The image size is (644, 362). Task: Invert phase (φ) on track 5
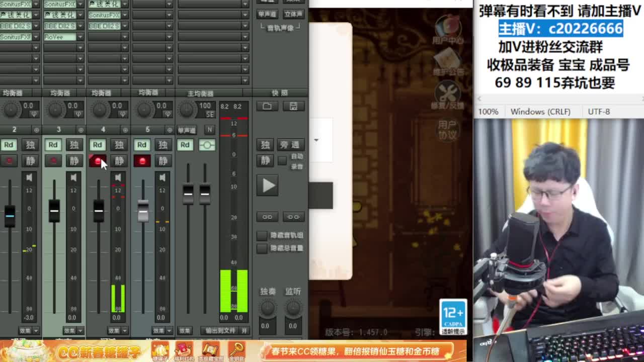pos(167,114)
